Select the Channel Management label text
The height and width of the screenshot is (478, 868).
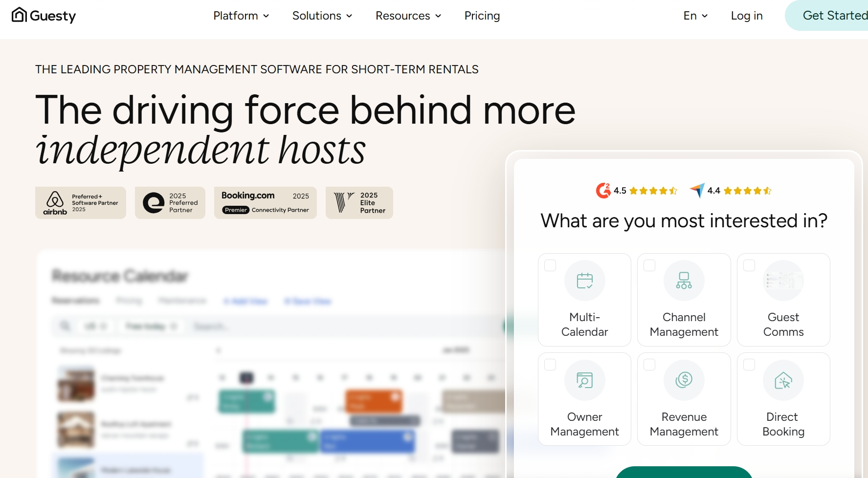[x=684, y=325]
